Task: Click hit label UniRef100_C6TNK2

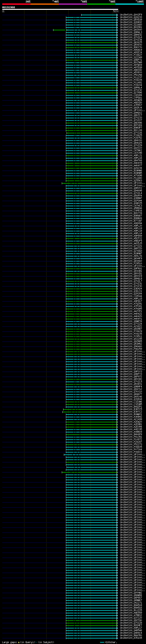Action: coord(131,151)
